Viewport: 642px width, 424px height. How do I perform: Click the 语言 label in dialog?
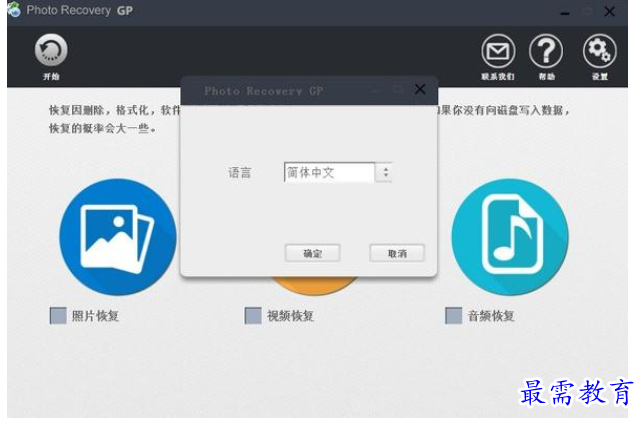tap(240, 173)
